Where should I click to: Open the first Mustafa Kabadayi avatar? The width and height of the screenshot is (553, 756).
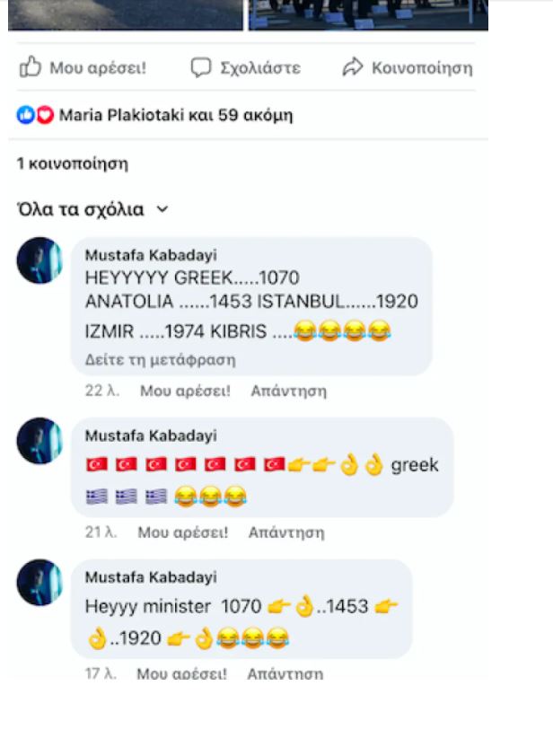(x=39, y=260)
